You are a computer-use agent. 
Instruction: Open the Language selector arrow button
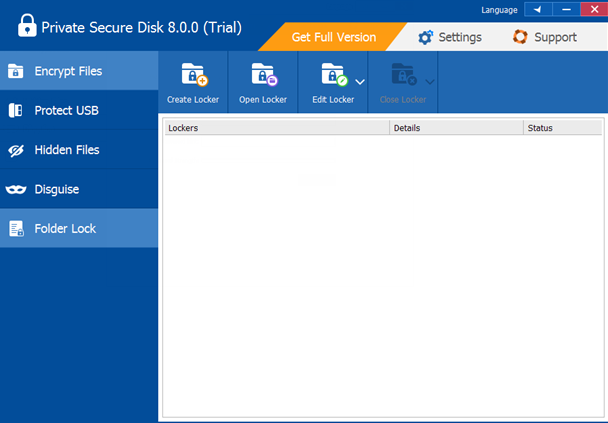tap(538, 9)
